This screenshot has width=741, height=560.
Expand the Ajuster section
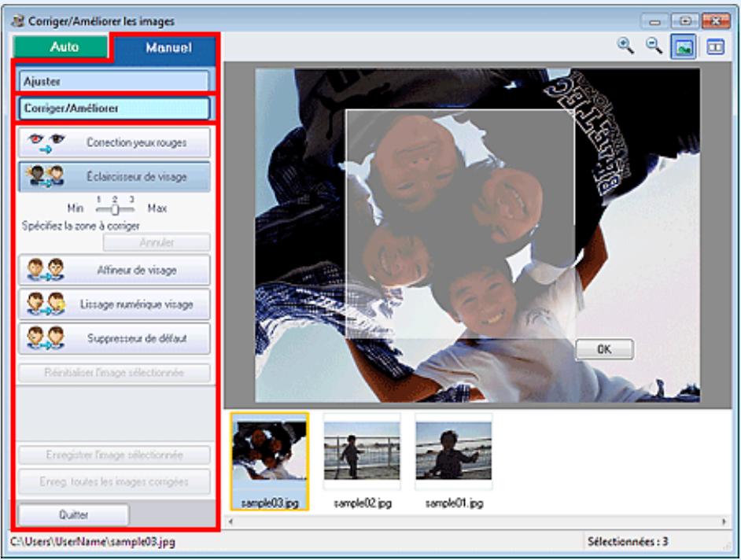(x=113, y=81)
